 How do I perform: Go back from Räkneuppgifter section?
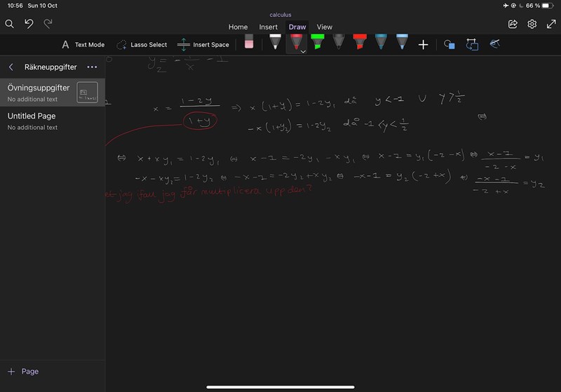[x=11, y=67]
